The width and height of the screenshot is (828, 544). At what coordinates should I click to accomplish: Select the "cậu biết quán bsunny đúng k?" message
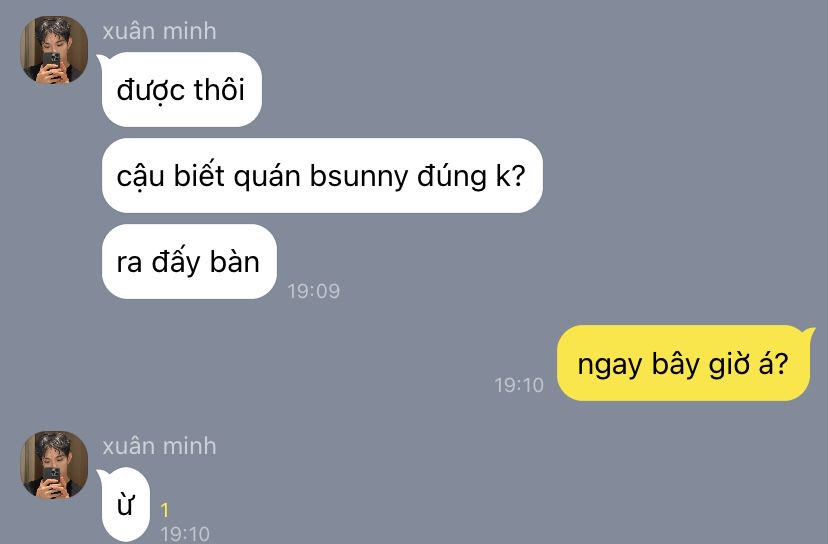pyautogui.click(x=322, y=176)
